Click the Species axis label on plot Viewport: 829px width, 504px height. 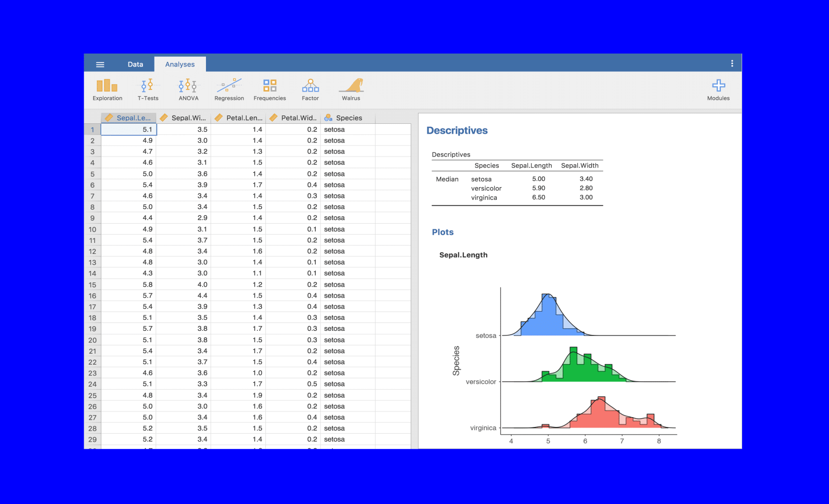point(456,360)
